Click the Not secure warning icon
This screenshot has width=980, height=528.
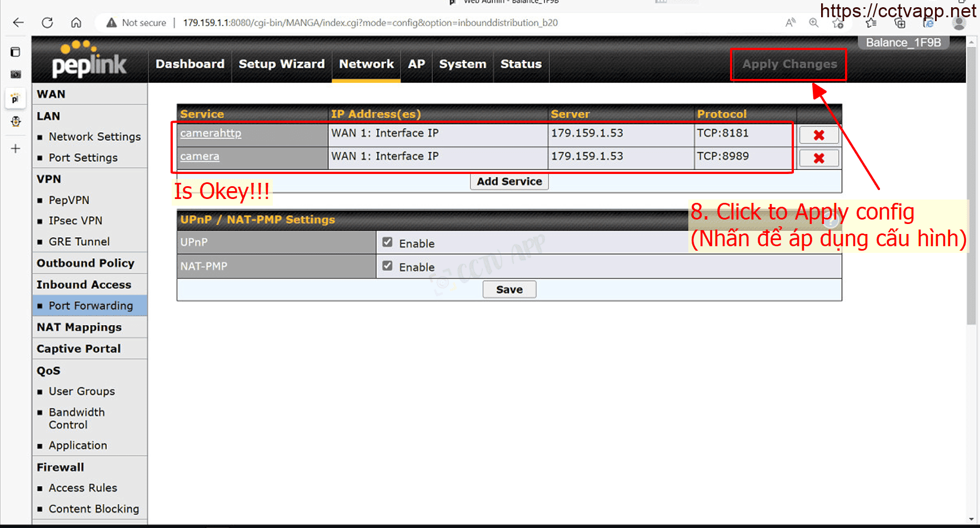112,23
